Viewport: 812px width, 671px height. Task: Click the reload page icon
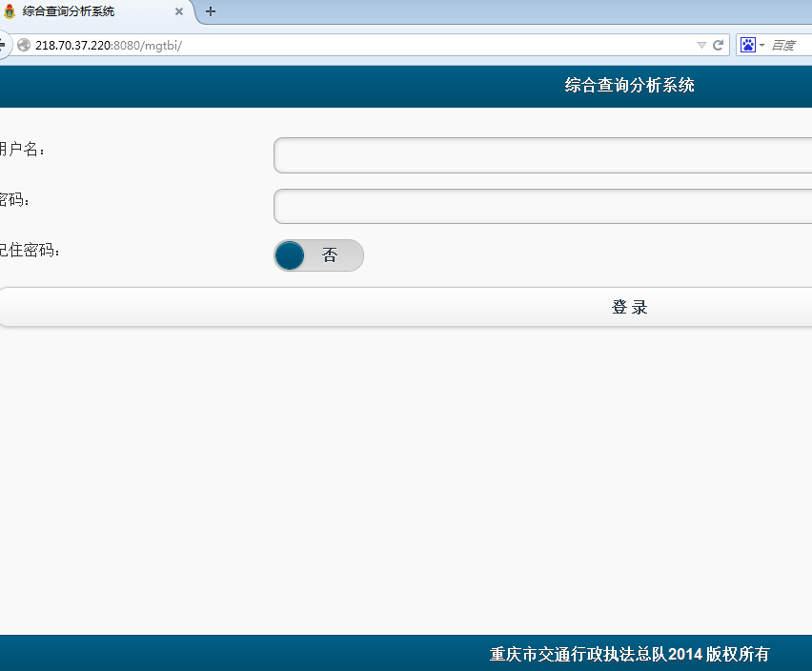pyautogui.click(x=718, y=45)
